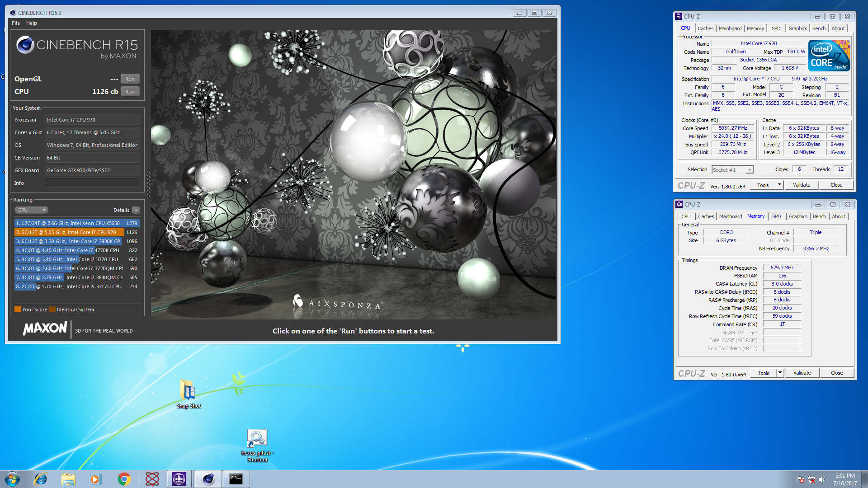Click the taskbar clock showing 2:01 PM

point(845,479)
